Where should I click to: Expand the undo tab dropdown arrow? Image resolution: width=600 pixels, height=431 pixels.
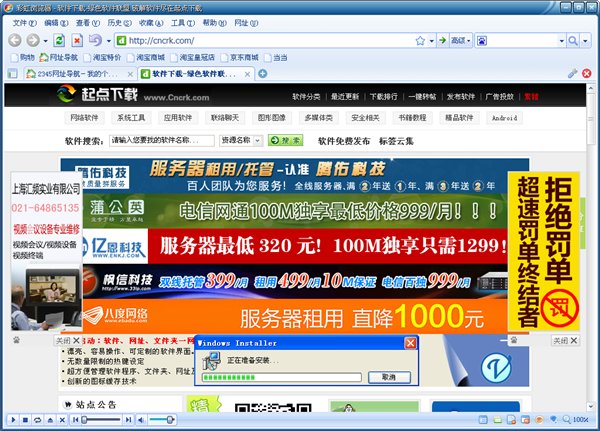pyautogui.click(x=109, y=41)
